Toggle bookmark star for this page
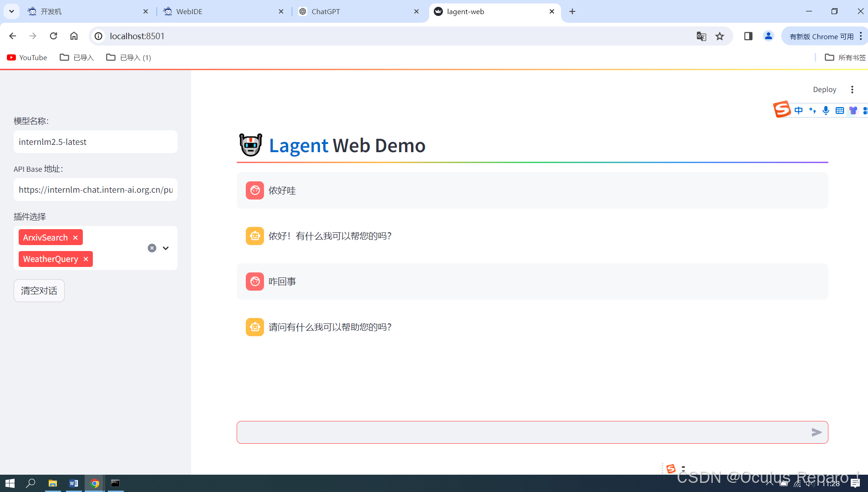 (719, 36)
